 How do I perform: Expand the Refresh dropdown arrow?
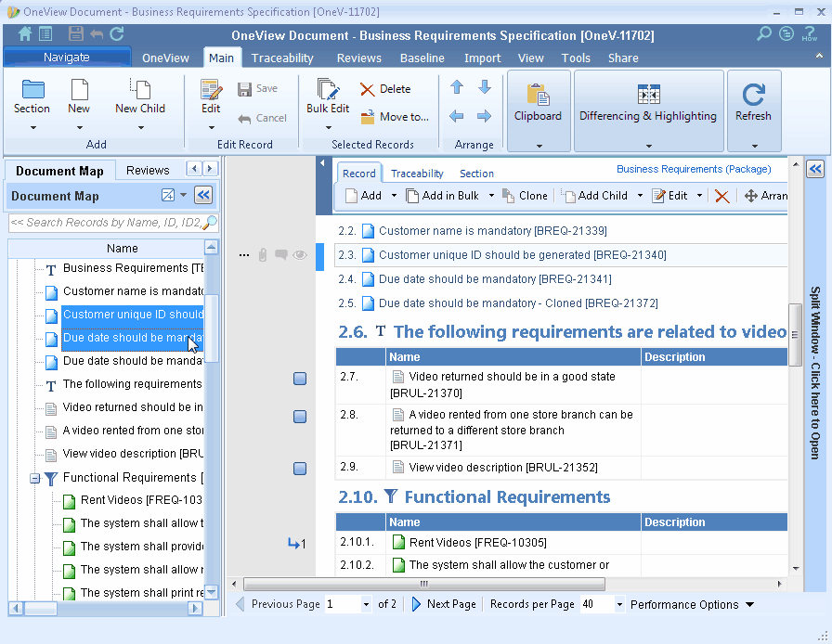point(755,146)
